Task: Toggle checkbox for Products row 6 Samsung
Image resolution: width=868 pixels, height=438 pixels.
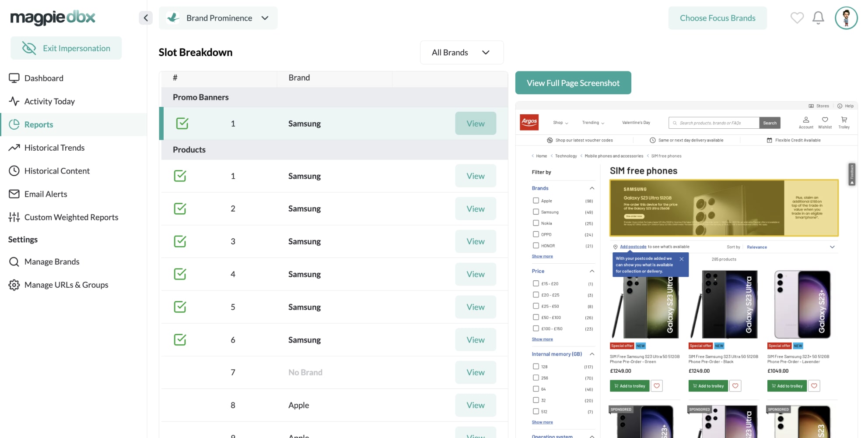Action: (x=180, y=340)
